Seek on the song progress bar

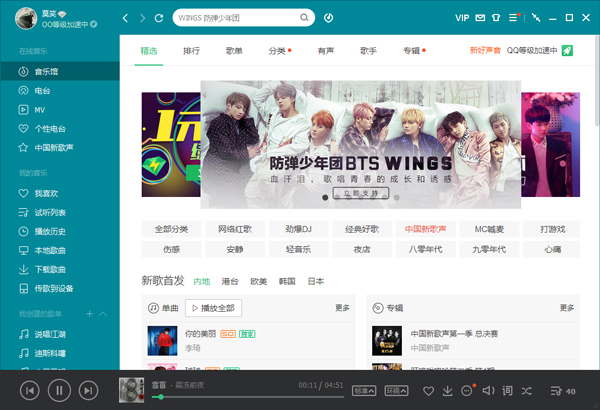(x=248, y=397)
